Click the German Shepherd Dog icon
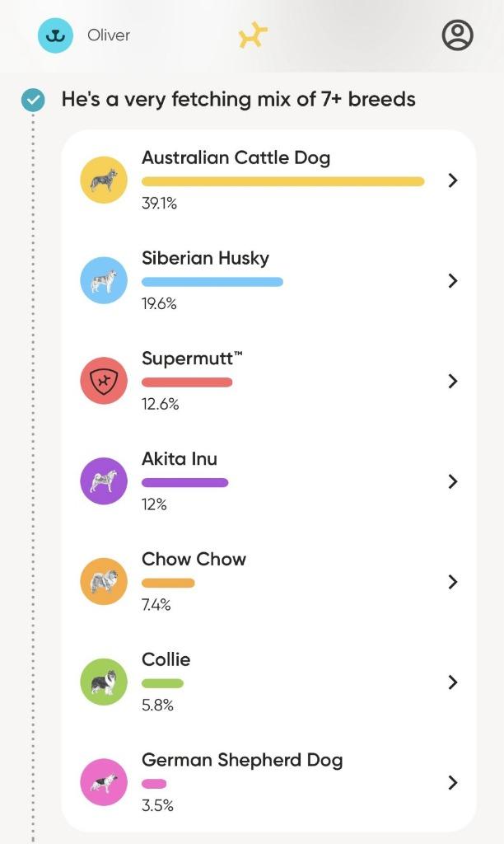Viewport: 504px width, 844px height. (104, 782)
